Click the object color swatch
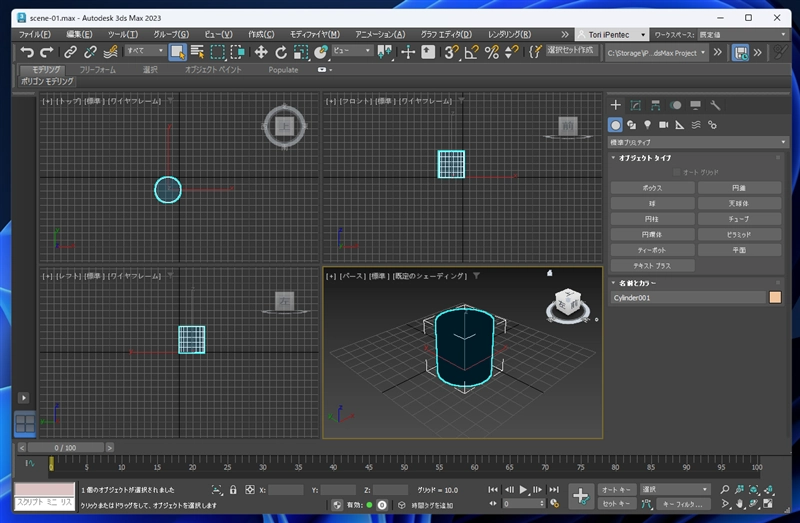800x523 pixels. tap(775, 297)
